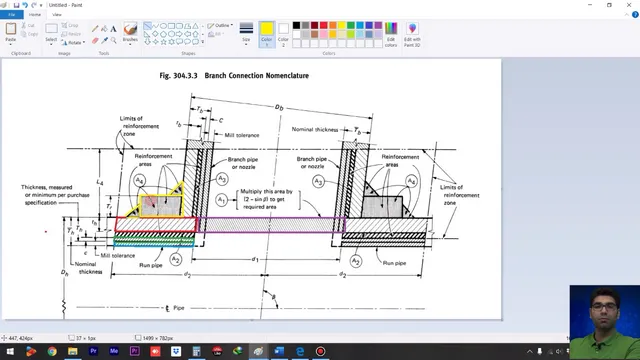
Task: Select the Pencil tool
Action: click(x=95, y=29)
